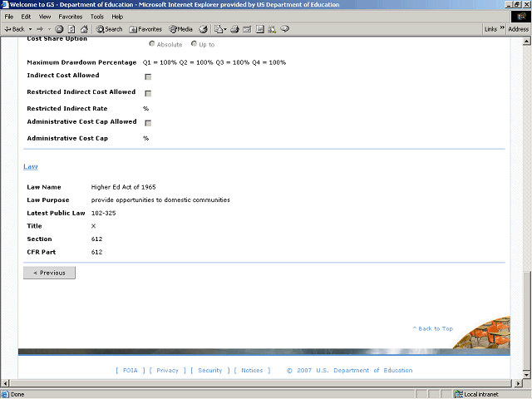Viewport: 532px width, 399px height.
Task: Open the Security footer link
Action: point(210,371)
